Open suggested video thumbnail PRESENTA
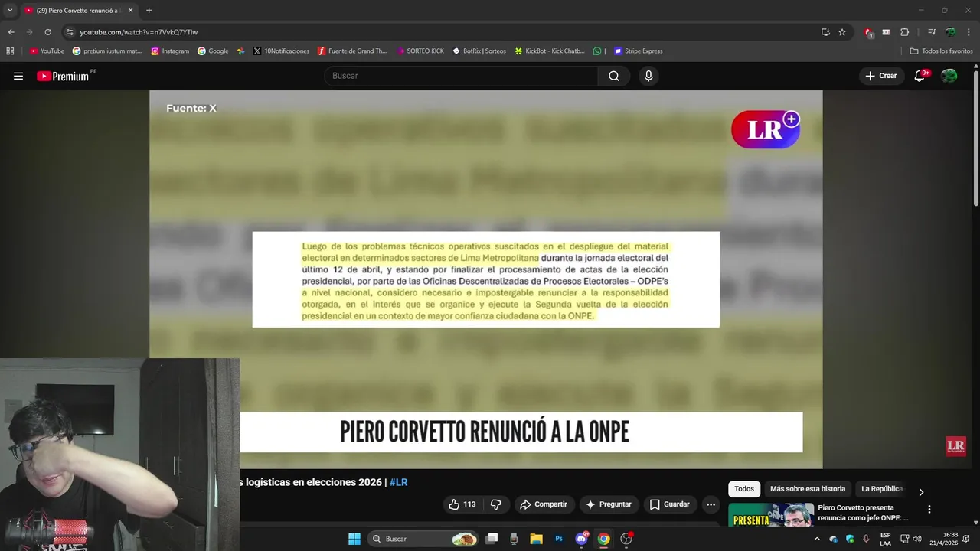 770,515
